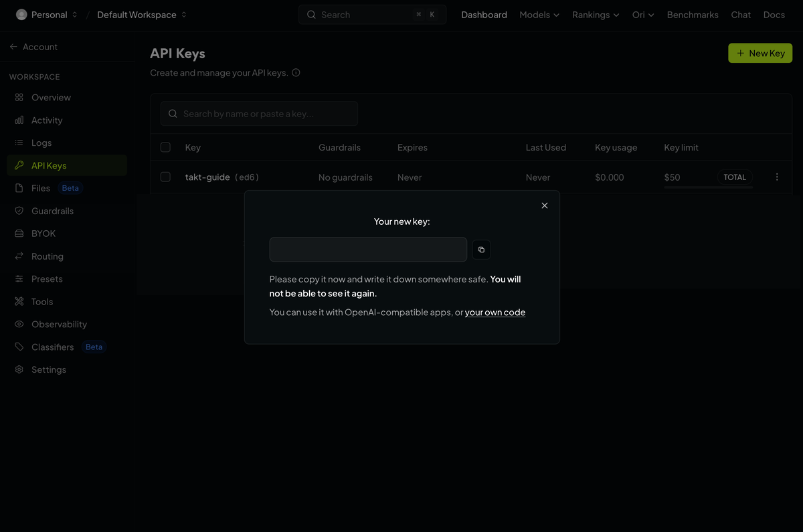This screenshot has width=803, height=532.
Task: Click the BYOK icon in sidebar
Action: click(19, 234)
